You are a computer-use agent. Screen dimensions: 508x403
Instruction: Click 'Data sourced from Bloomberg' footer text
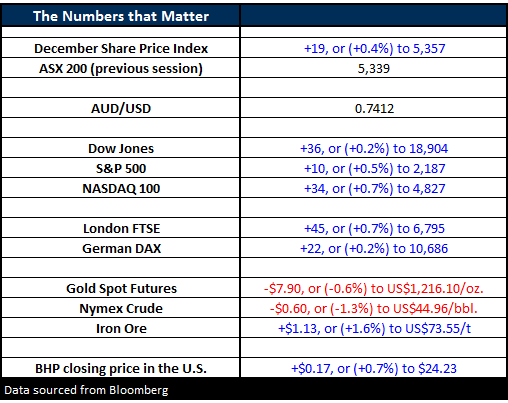click(86, 390)
